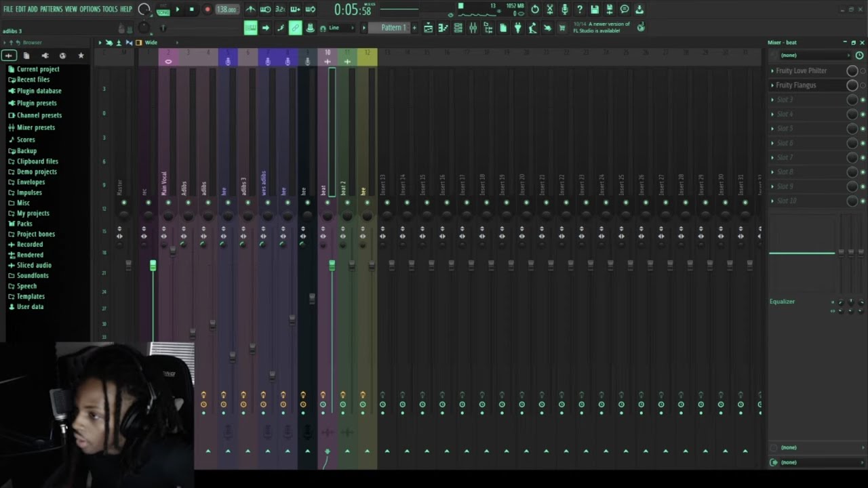Viewport: 868px width, 488px height.
Task: Open the Piano roll view icon
Action: coord(443,28)
